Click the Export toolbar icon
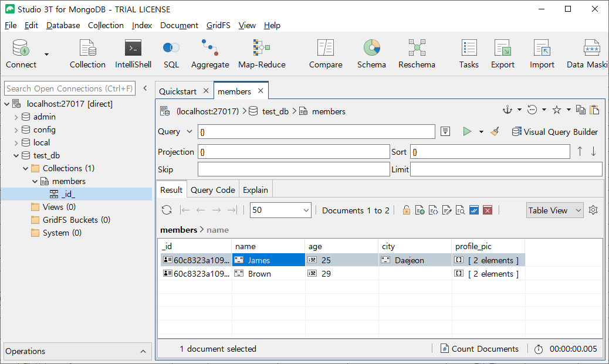609x364 pixels. pyautogui.click(x=502, y=53)
